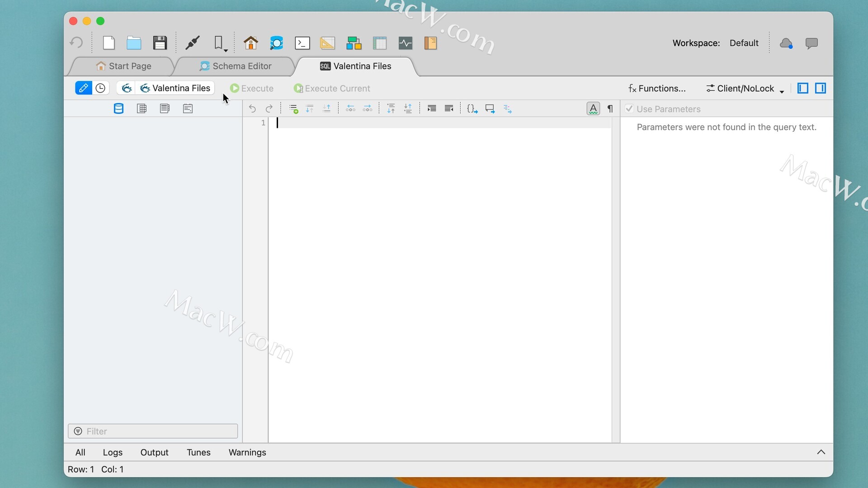
Task: Toggle the Use Parameters checkbox
Action: pyautogui.click(x=629, y=108)
